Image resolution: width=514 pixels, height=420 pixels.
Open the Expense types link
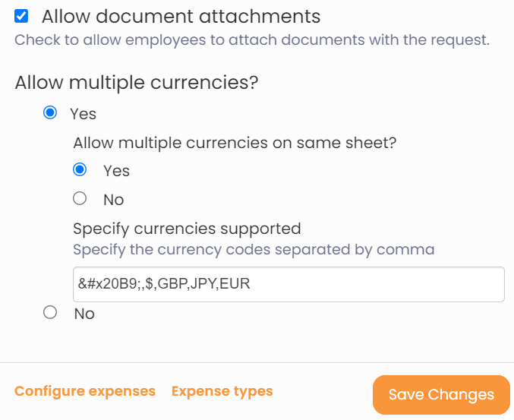pyautogui.click(x=222, y=391)
